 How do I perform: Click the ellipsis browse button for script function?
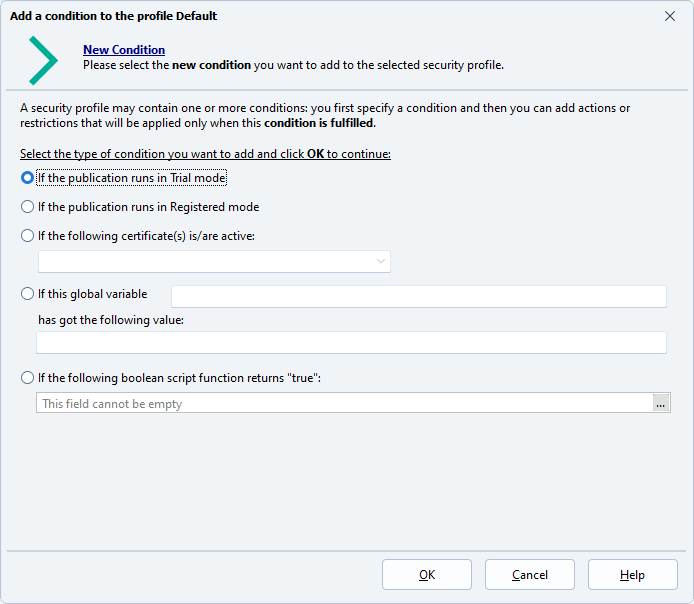660,404
